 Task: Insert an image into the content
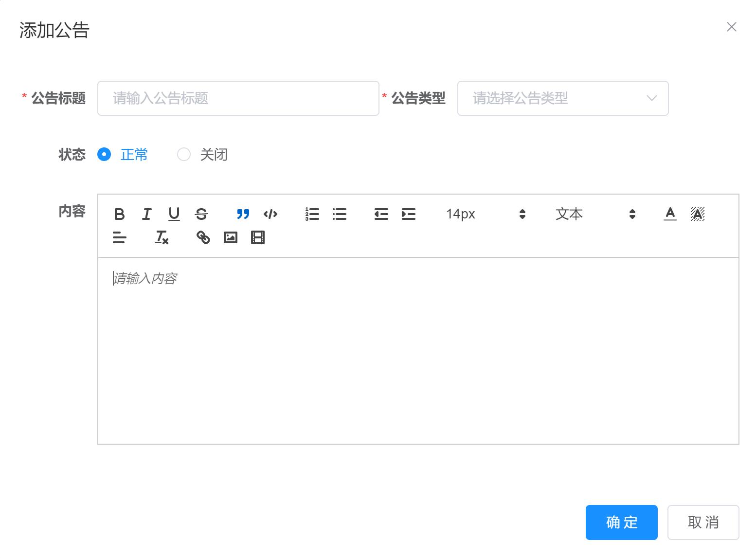pos(230,237)
